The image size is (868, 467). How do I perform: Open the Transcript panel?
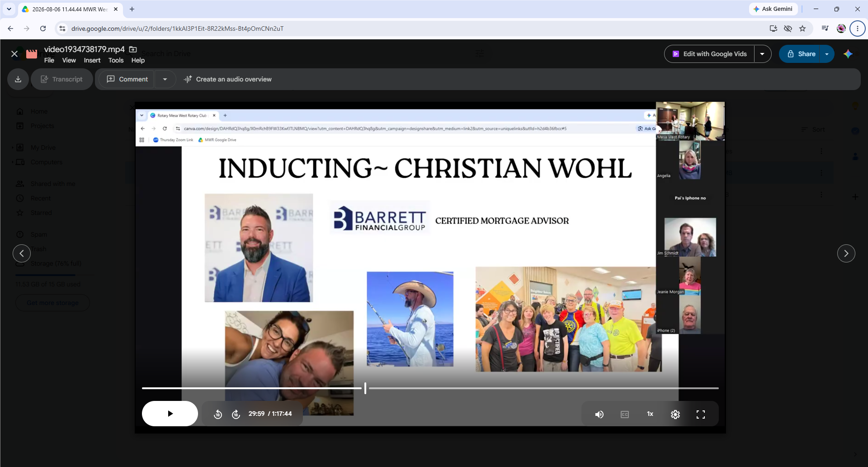(x=62, y=79)
